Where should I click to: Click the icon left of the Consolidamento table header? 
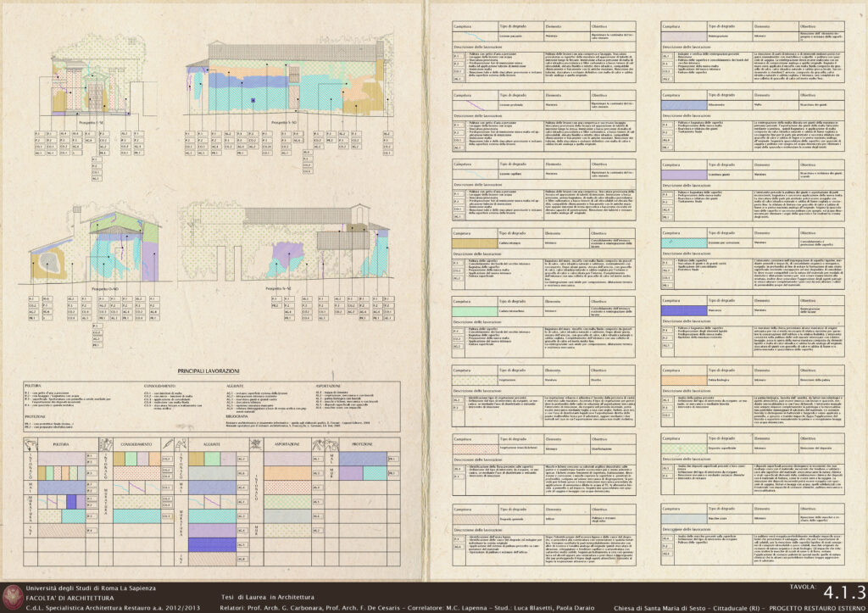pyautogui.click(x=106, y=444)
